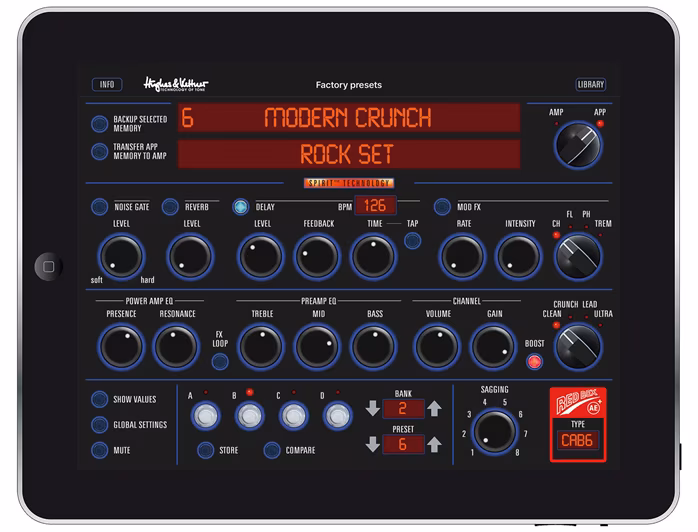The height and width of the screenshot is (532, 698).
Task: Open the cabinet Type CAB6 selector
Action: coord(579,441)
